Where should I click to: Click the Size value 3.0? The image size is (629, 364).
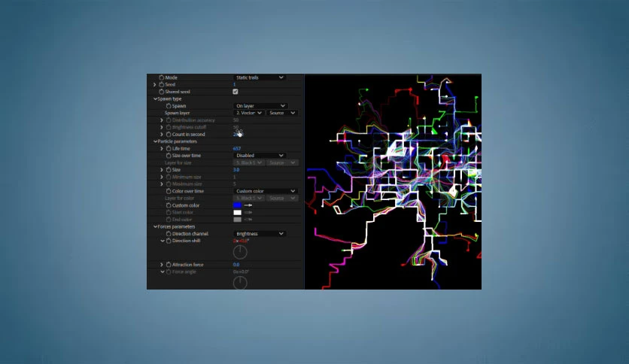click(x=236, y=169)
